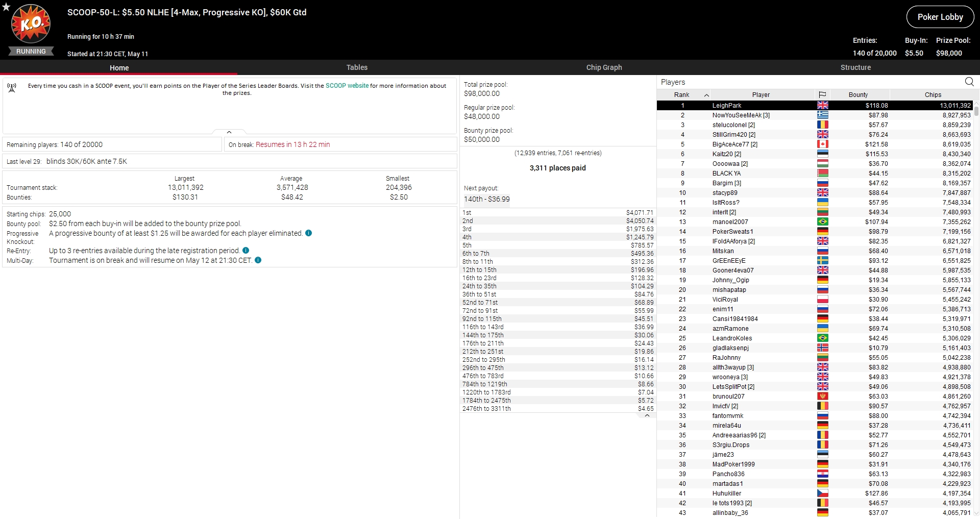Screen dimensions: 980x519
Task: Select player BLACK YA
Action: (815, 174)
